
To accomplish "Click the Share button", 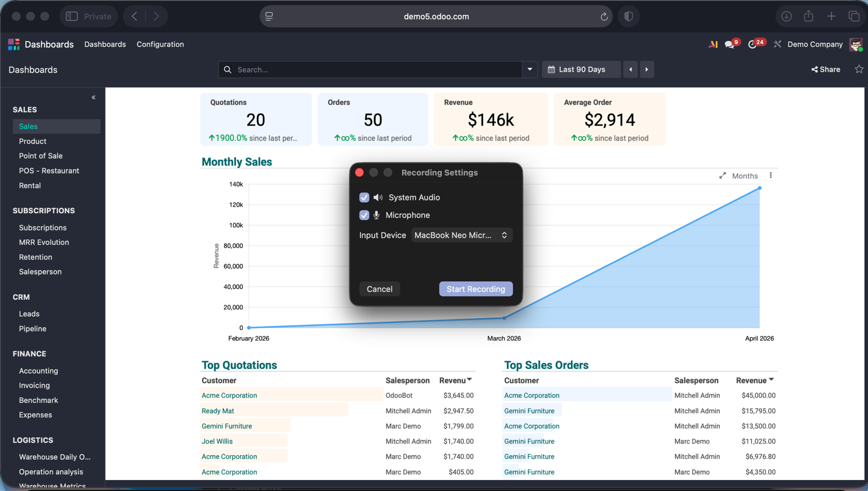I will point(826,69).
